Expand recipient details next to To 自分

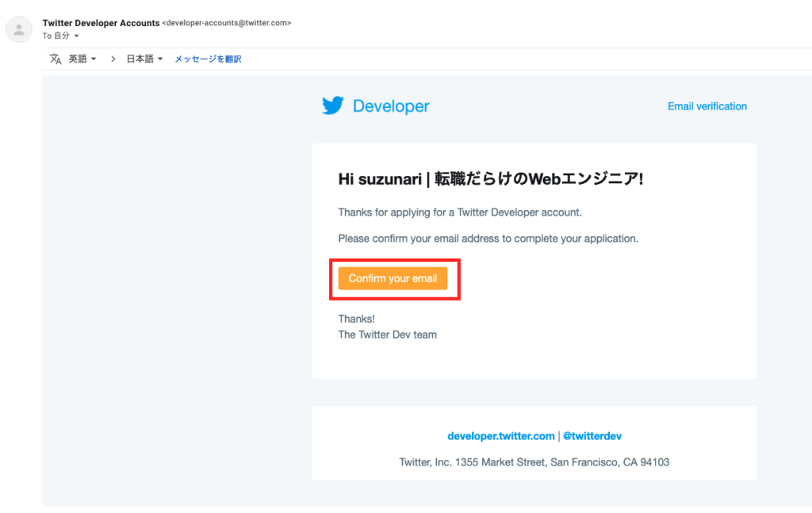(x=77, y=36)
